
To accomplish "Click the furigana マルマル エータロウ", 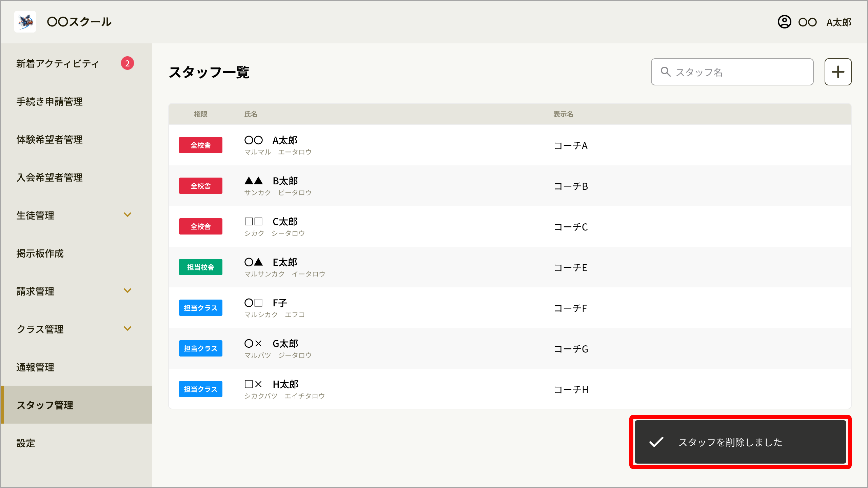I will coord(278,152).
